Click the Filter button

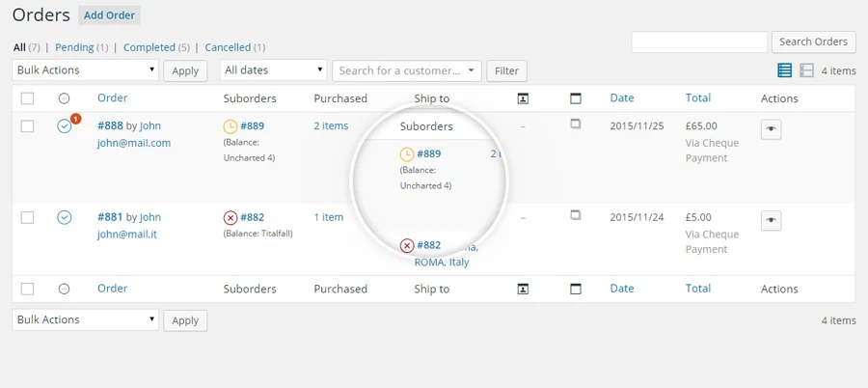tap(506, 71)
